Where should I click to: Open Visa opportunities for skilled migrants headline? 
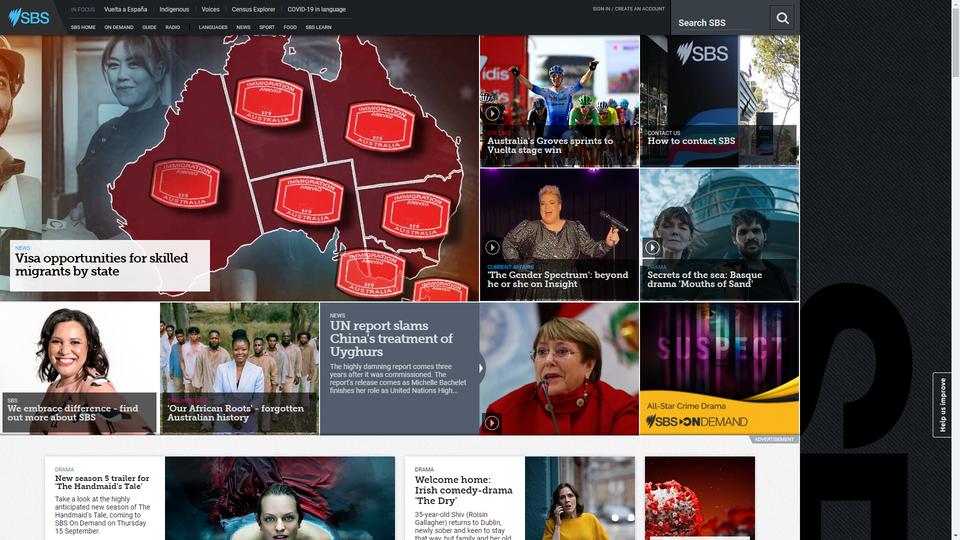coord(102,264)
